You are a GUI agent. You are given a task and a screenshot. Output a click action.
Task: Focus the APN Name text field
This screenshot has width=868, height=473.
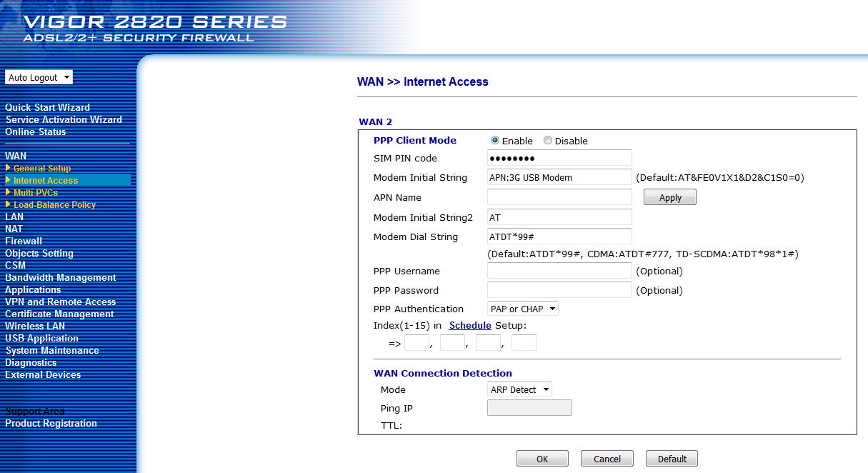tap(559, 196)
